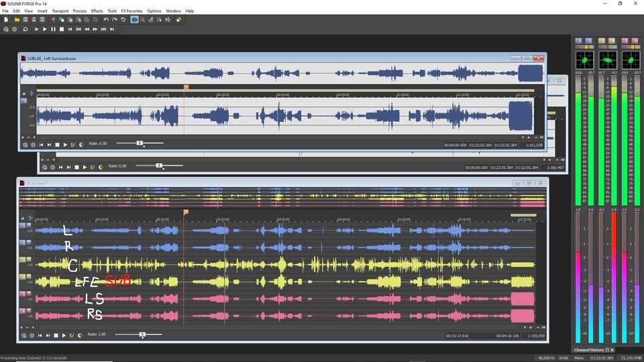Select the highlighted Edit tool
Viewport: 644px width, 362px height.
(134, 19)
